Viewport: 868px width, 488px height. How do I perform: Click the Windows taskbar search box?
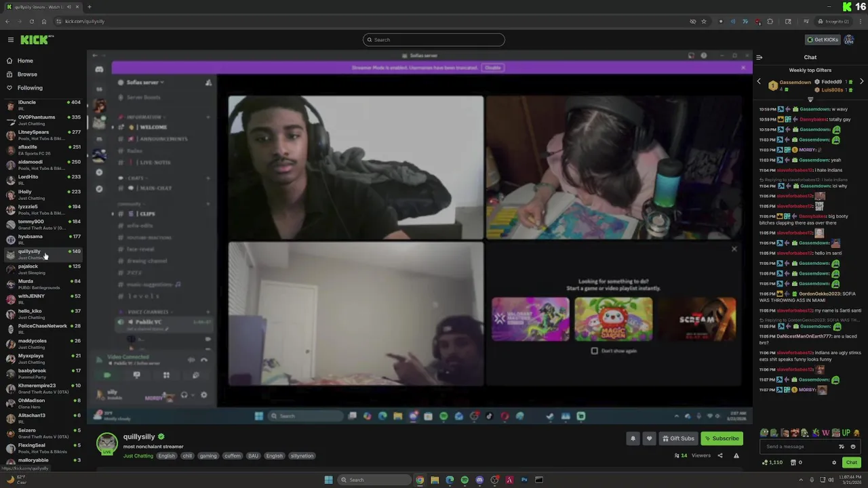(374, 480)
